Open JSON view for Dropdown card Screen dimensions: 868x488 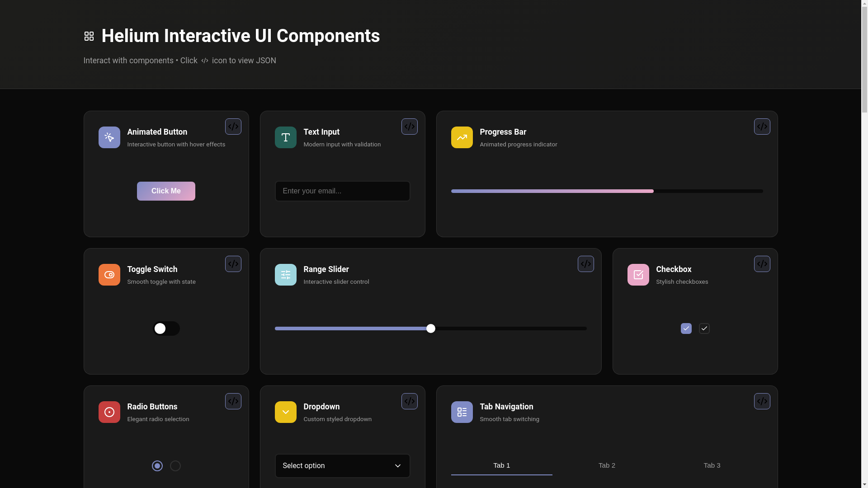point(410,401)
